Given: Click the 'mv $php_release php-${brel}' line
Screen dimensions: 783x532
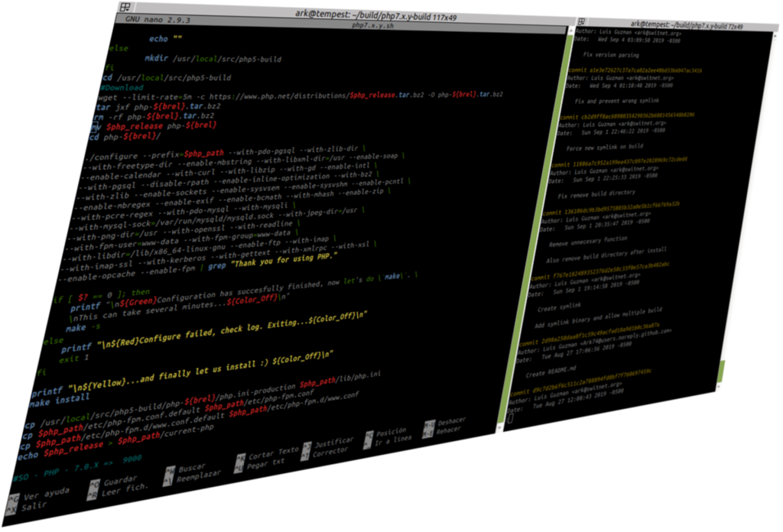Looking at the screenshot, I should pyautogui.click(x=154, y=126).
